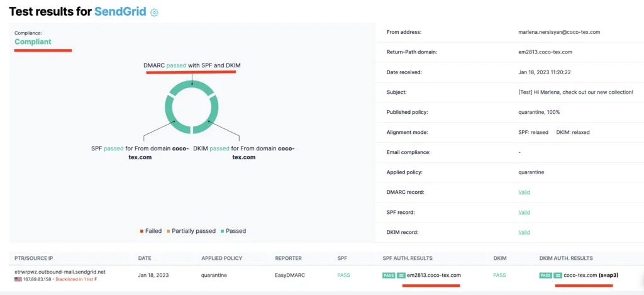Click the SPF auth results PASS badge
The height and width of the screenshot is (295, 644).
point(389,276)
